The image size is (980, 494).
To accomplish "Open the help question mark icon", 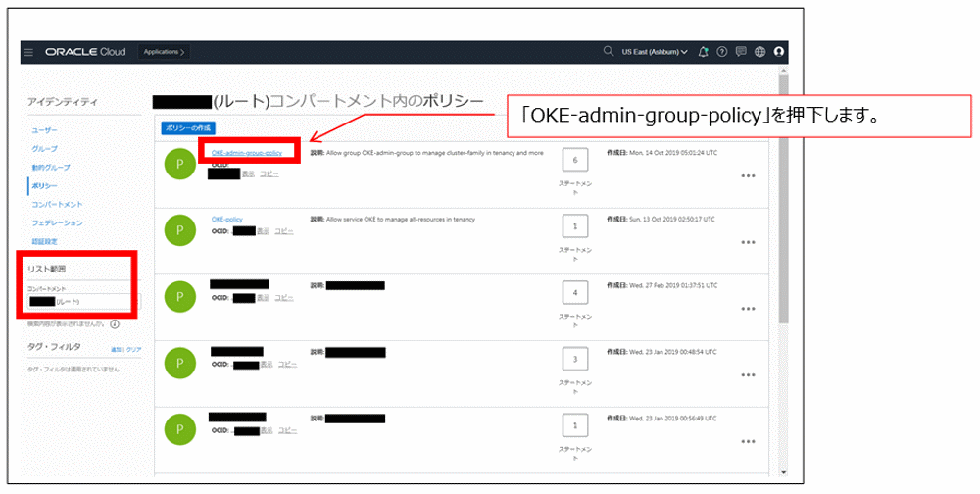I will [x=722, y=52].
